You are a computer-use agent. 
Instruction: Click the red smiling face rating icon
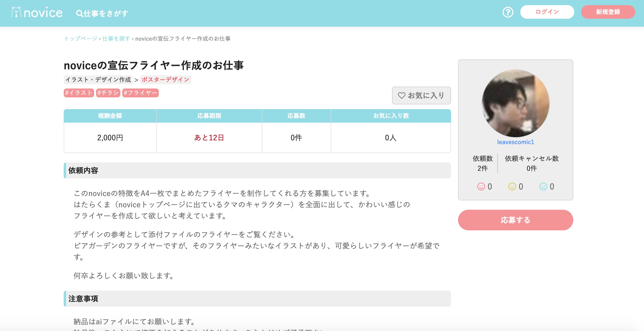coord(481,186)
